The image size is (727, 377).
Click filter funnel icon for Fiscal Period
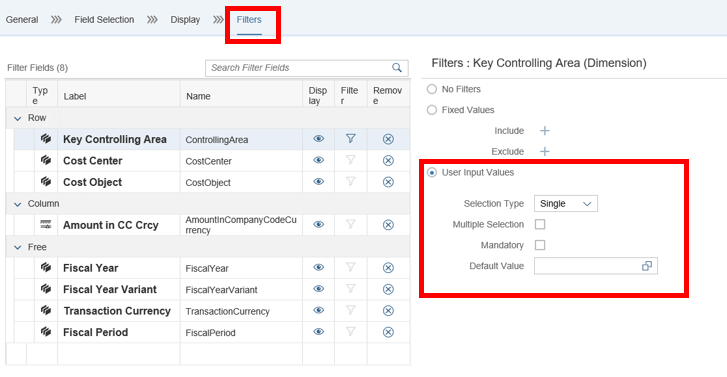click(351, 332)
